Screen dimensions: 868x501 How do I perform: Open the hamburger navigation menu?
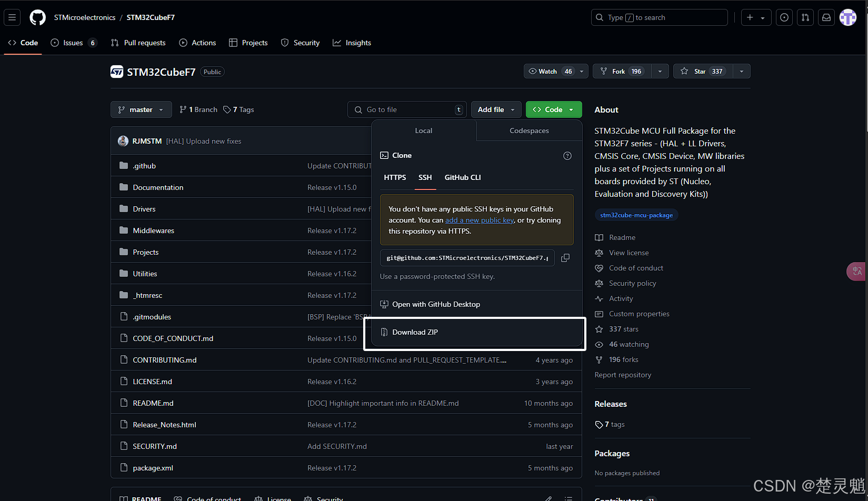pyautogui.click(x=12, y=17)
